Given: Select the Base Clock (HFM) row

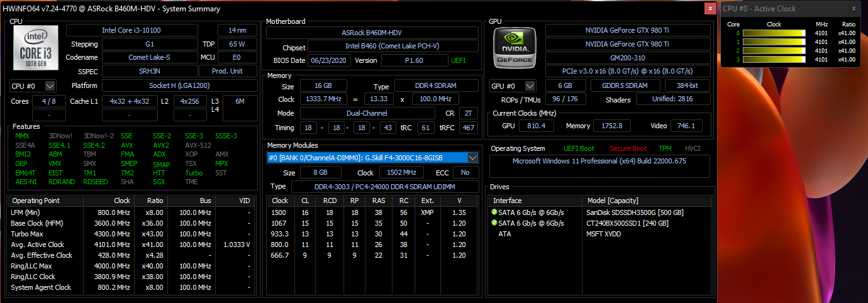Looking at the screenshot, I should [x=131, y=223].
